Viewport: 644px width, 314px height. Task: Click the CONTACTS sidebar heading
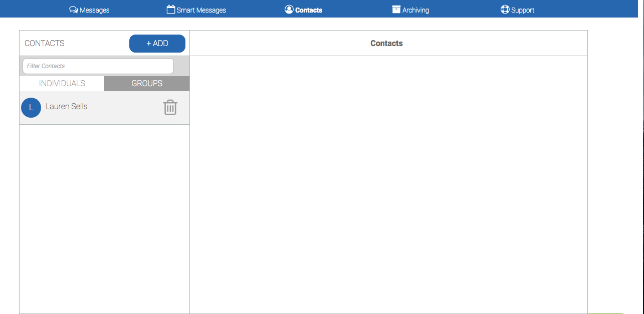[x=45, y=43]
